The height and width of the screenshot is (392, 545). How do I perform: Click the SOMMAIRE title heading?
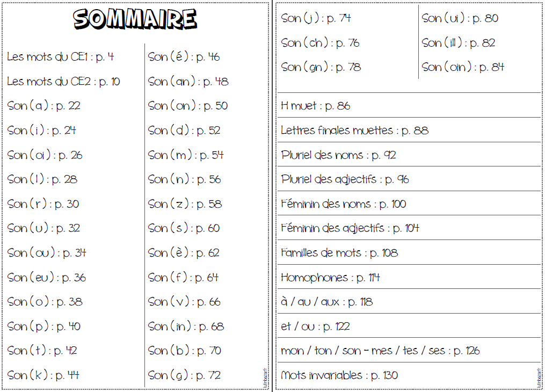pyautogui.click(x=135, y=18)
